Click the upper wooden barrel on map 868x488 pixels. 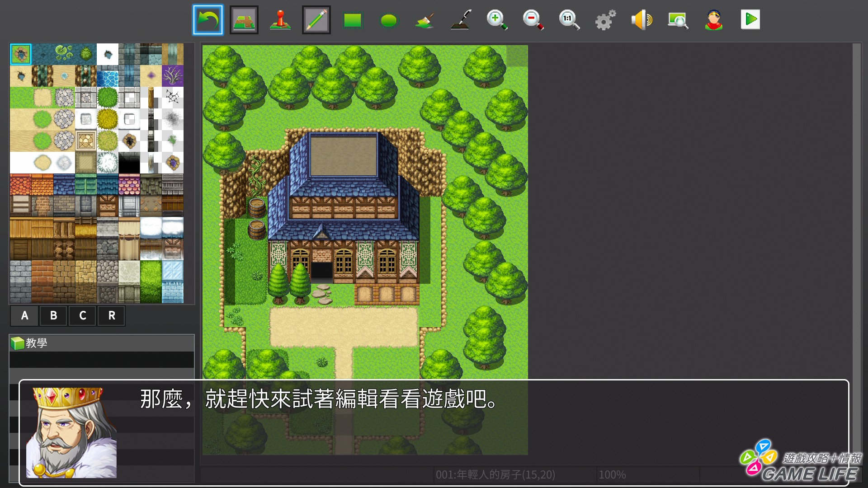coord(257,207)
